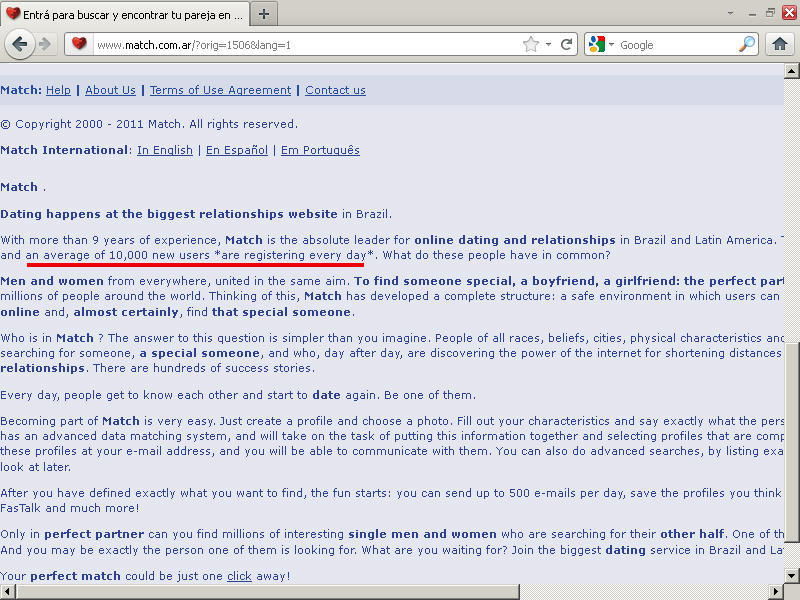Select the 'Entrá para buscar y encontrar' tab
Viewport: 800px width, 600px height.
click(126, 14)
